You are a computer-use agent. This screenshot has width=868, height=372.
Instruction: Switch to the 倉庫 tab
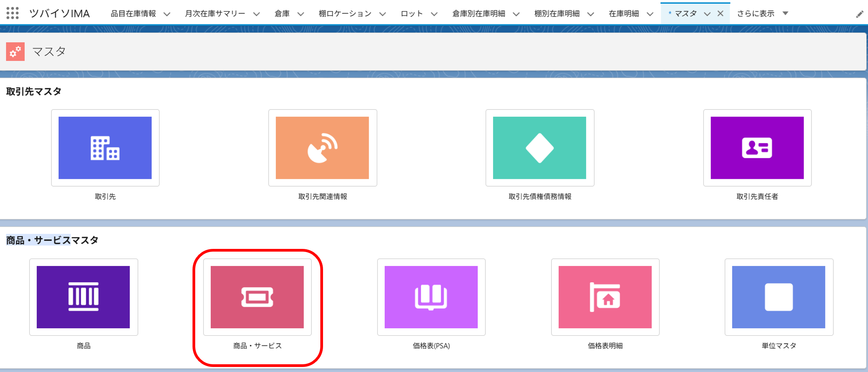click(x=282, y=14)
